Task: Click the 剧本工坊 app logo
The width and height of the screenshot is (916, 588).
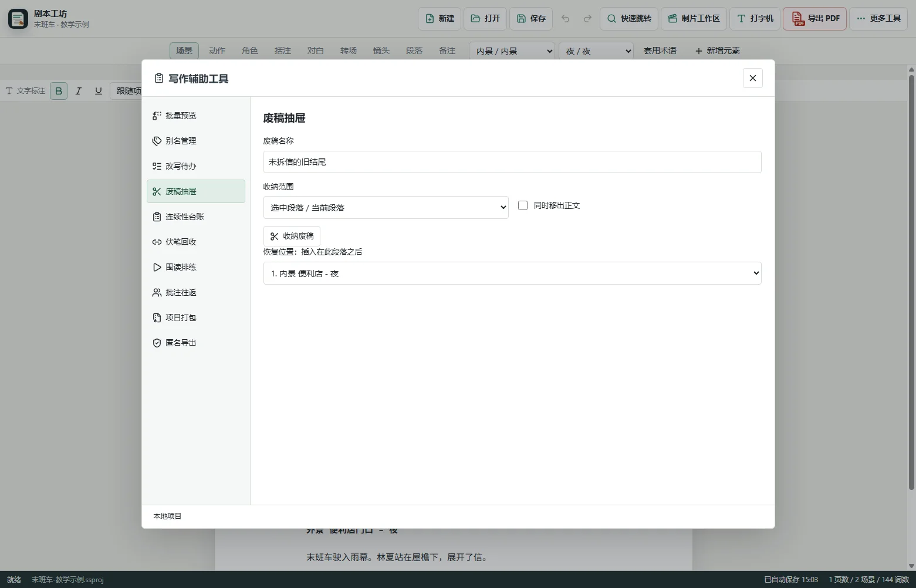Action: coord(18,18)
